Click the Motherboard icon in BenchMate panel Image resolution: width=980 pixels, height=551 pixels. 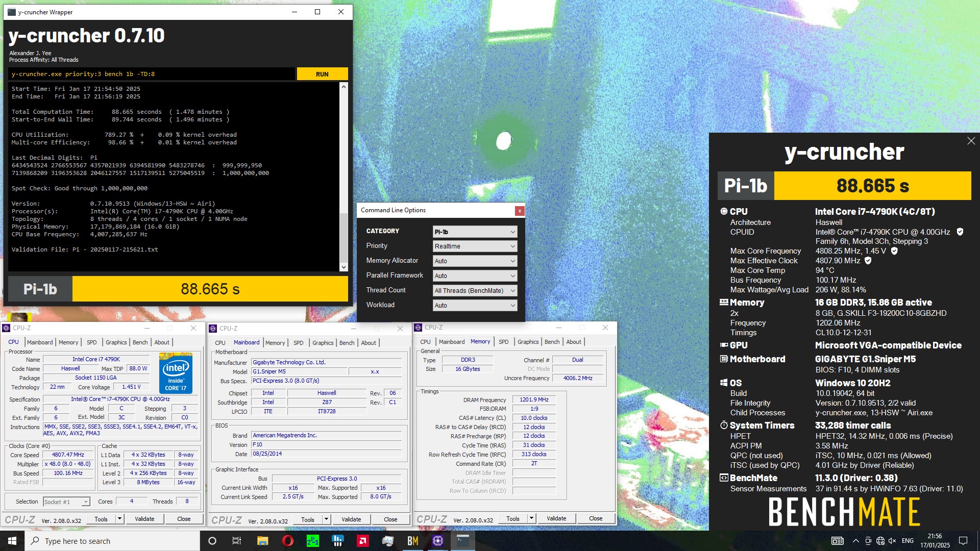[x=724, y=359]
